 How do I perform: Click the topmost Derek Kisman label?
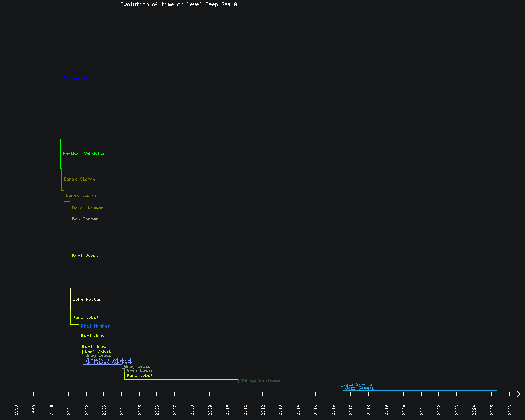[79, 179]
